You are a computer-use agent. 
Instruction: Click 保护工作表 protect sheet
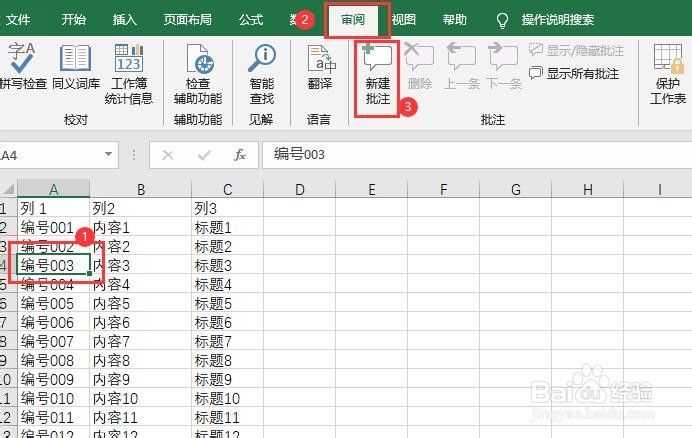(668, 73)
